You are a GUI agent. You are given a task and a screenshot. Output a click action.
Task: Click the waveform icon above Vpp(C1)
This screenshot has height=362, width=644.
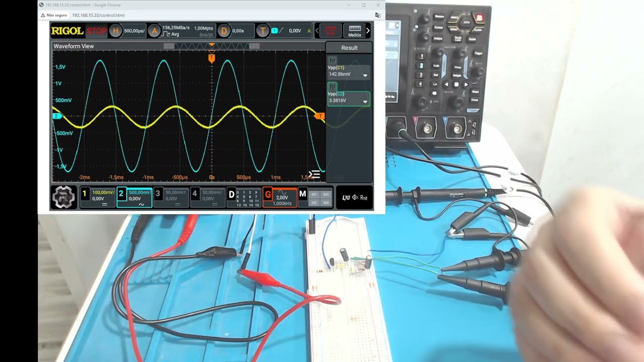[333, 60]
